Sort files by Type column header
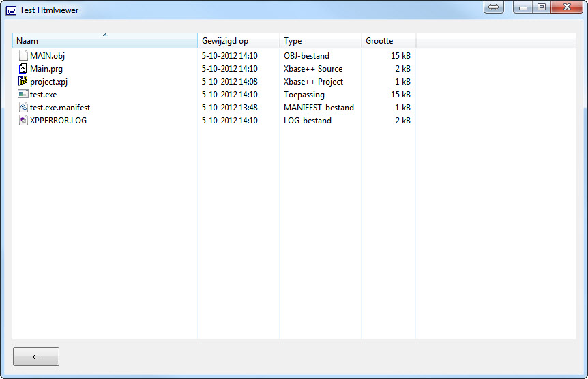 (x=320, y=41)
